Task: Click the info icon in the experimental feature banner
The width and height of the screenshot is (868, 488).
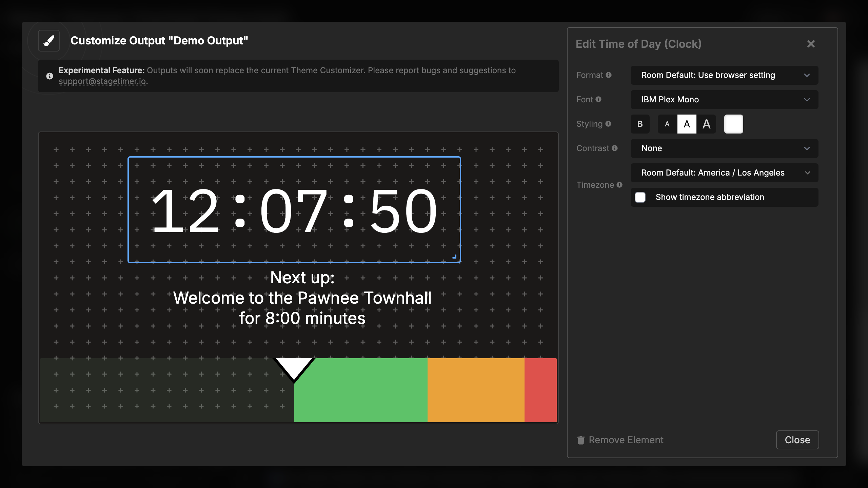Action: (50, 76)
